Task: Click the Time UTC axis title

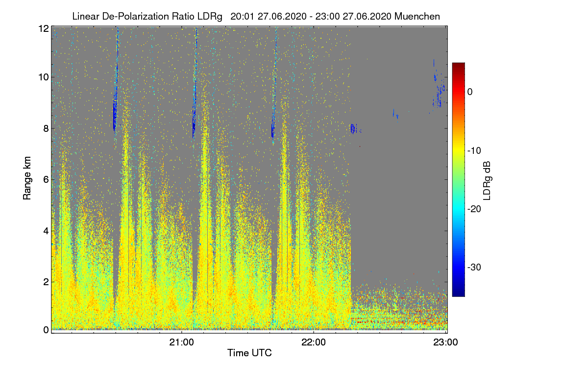Action: pos(249,353)
